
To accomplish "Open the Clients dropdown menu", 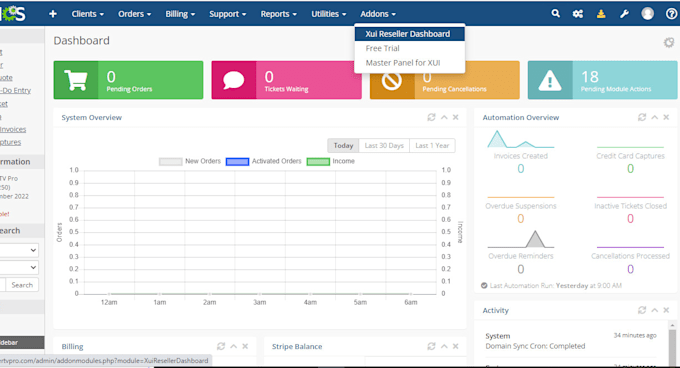I will [88, 14].
